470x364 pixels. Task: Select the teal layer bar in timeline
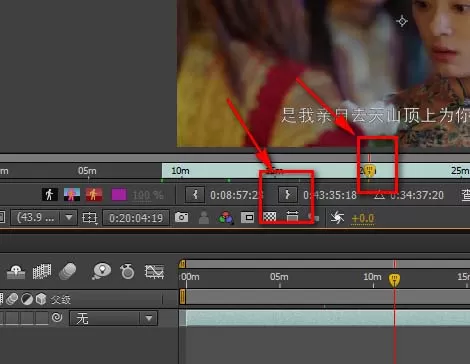click(x=328, y=318)
